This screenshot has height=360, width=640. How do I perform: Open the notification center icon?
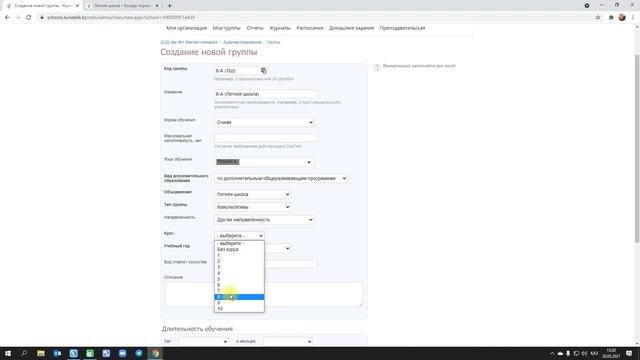click(x=629, y=353)
